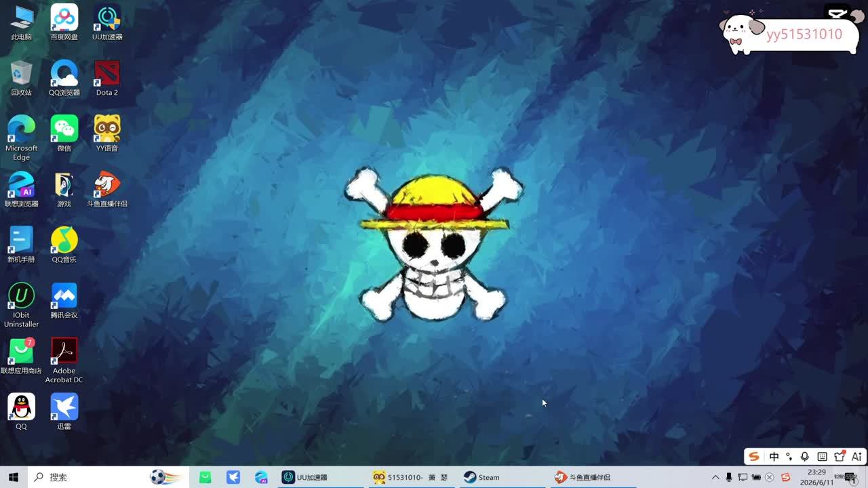
Task: Click the battery tray icon
Action: [x=756, y=477]
